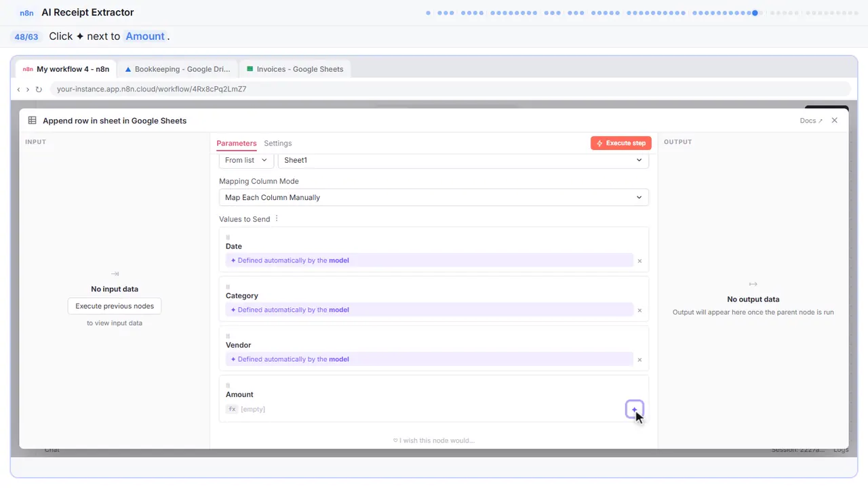
Task: Remove the Vendor field's model-defined value
Action: pos(639,360)
